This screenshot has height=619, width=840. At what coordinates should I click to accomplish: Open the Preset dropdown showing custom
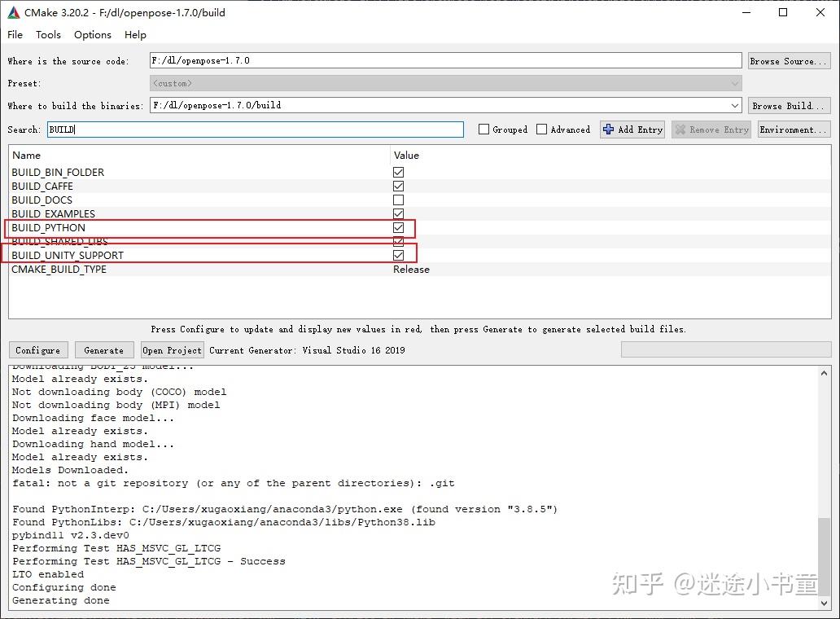[735, 82]
